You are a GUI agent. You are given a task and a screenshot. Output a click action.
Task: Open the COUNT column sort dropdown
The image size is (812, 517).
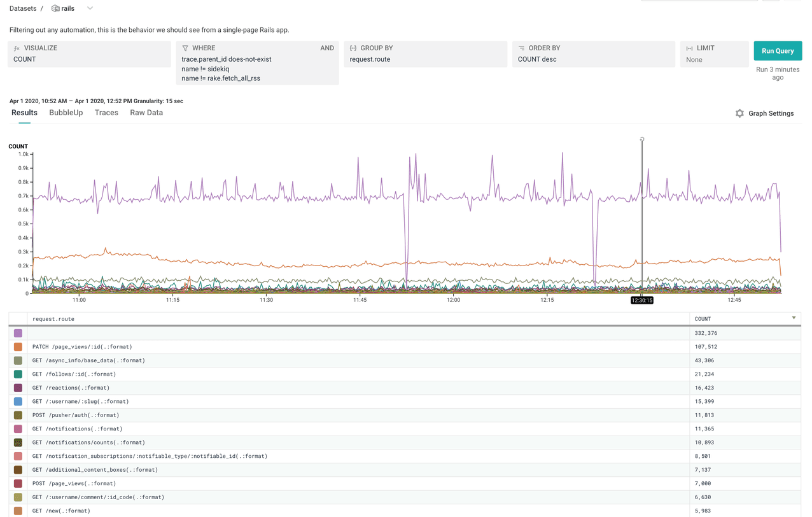pyautogui.click(x=793, y=318)
